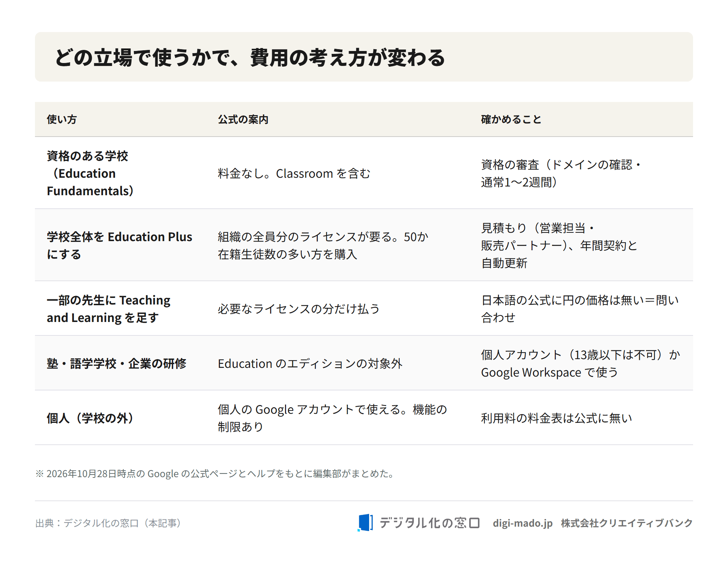This screenshot has width=728, height=566.
Task: Click the cell 料金なし。Classroom を含む
Action: tap(294, 173)
